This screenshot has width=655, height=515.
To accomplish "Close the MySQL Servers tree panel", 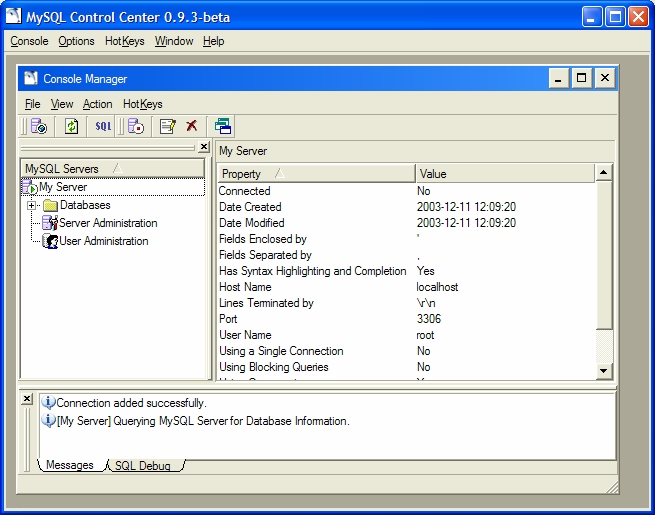I will point(203,147).
